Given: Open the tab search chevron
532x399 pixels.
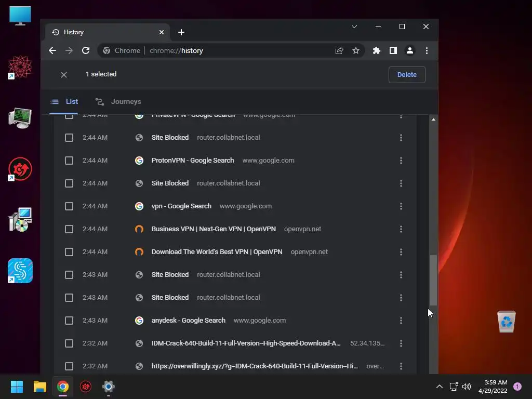Looking at the screenshot, I should point(354,26).
